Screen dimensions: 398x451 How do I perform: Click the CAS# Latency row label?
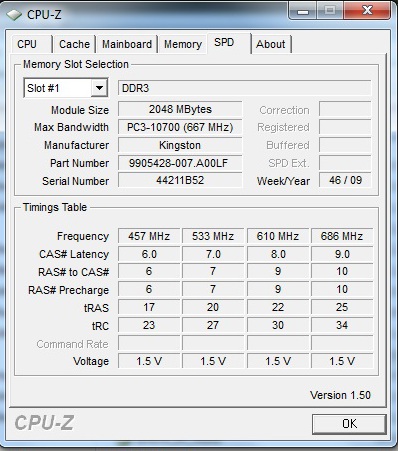pos(74,254)
